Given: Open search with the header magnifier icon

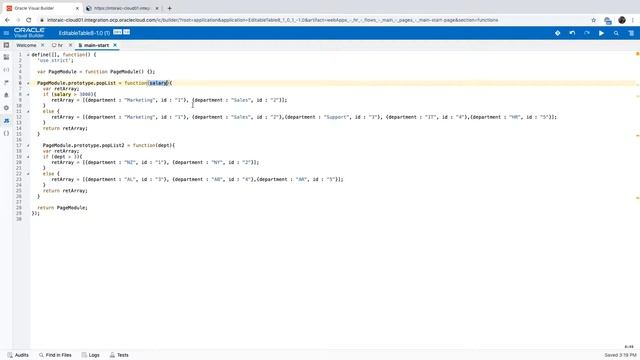Looking at the screenshot, I should 616,33.
